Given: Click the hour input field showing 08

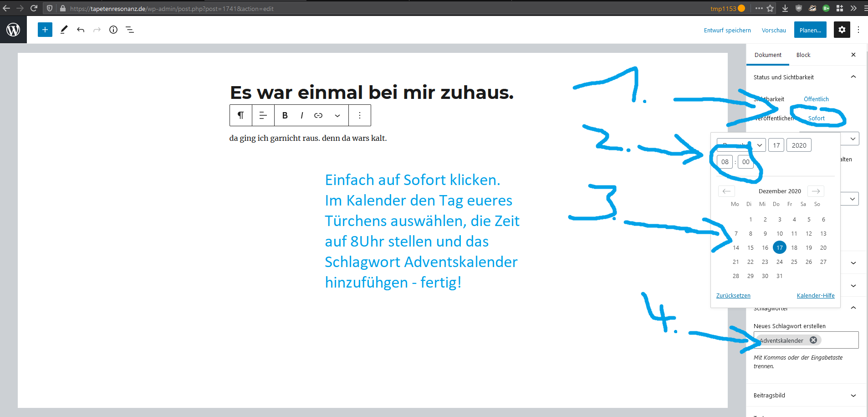Looking at the screenshot, I should pyautogui.click(x=725, y=162).
